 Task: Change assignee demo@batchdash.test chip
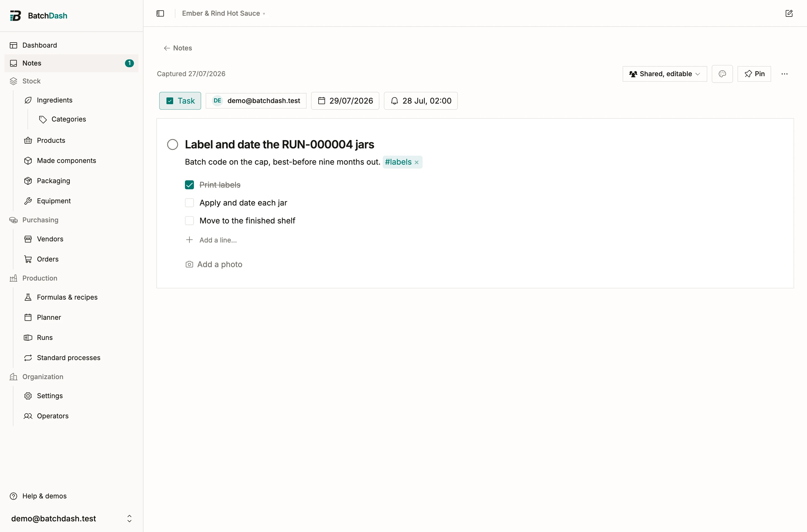coord(256,101)
